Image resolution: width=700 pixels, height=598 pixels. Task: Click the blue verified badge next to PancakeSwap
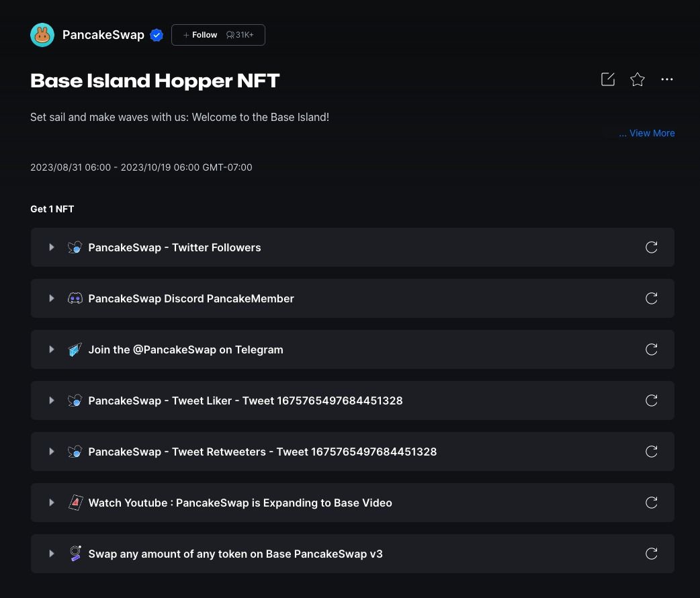(x=157, y=36)
